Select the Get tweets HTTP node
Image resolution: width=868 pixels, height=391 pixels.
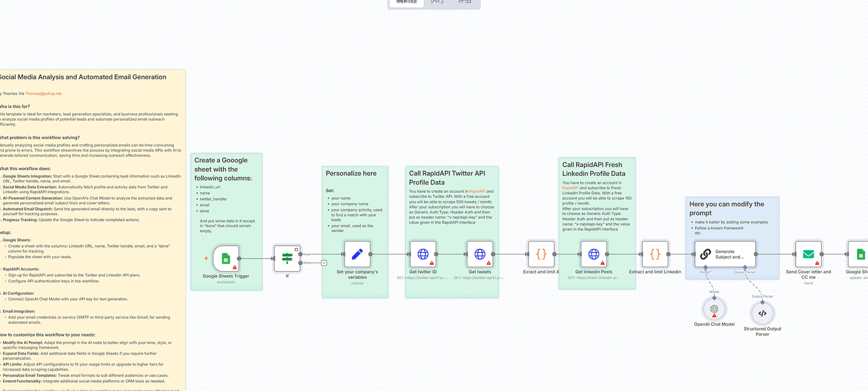pyautogui.click(x=479, y=254)
